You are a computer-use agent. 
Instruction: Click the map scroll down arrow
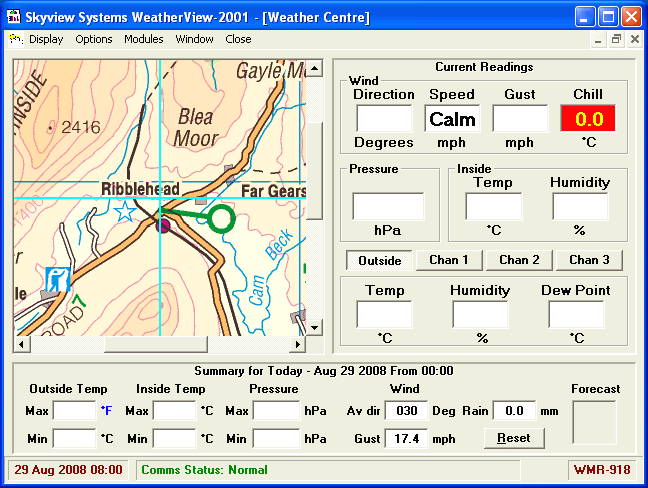(314, 328)
